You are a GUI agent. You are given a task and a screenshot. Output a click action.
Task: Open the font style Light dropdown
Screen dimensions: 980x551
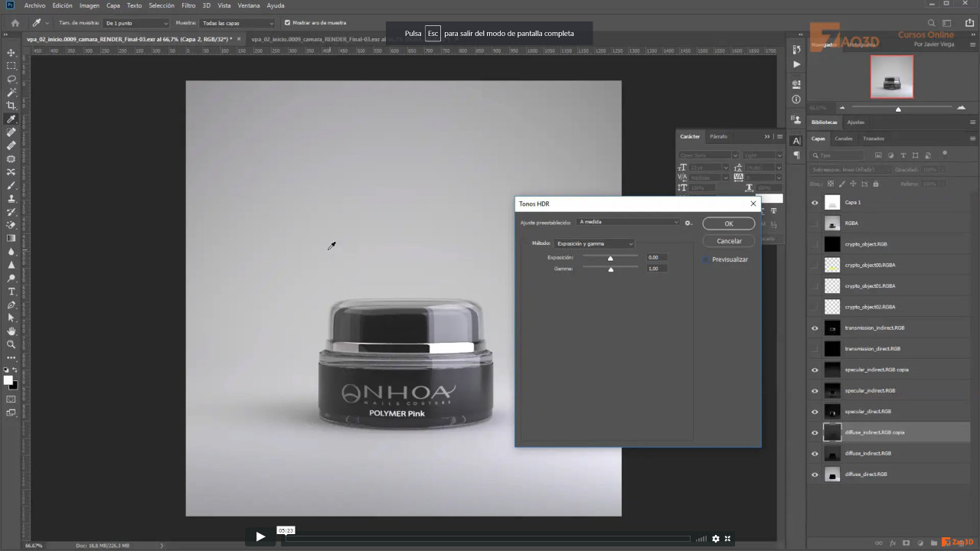(x=763, y=155)
